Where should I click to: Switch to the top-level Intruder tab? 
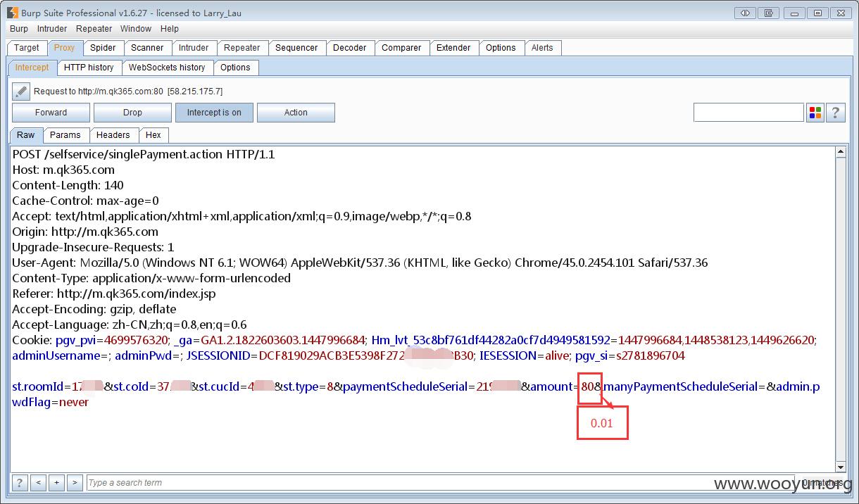pos(194,48)
